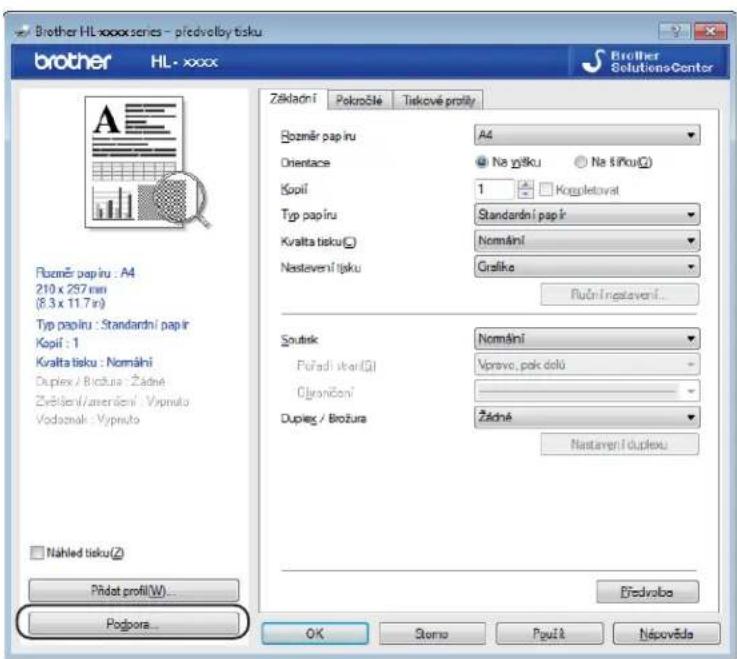Open the Typ papíru dropdown
This screenshot has height=659, width=737.
tap(587, 215)
